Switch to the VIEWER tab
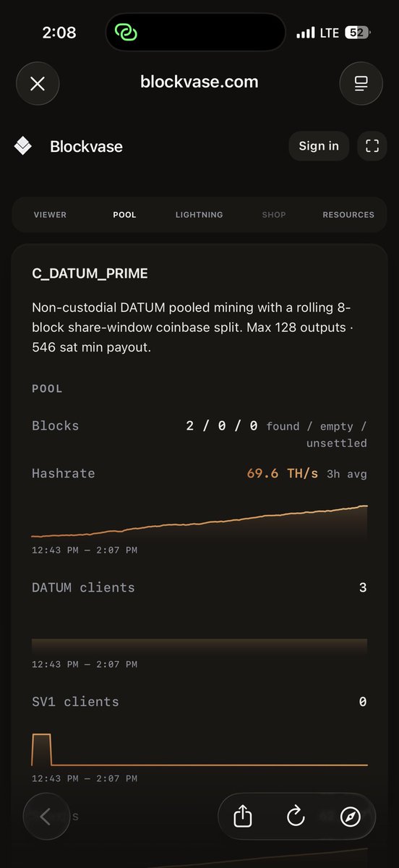 [x=50, y=215]
